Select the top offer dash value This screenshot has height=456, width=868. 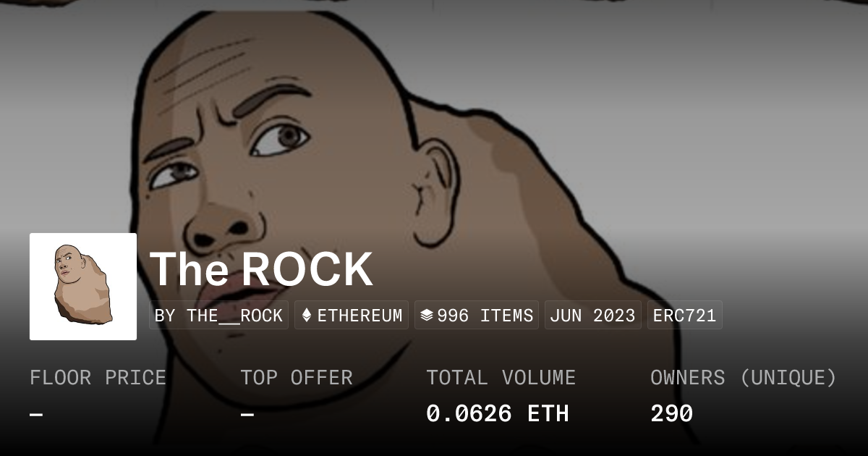pyautogui.click(x=247, y=415)
